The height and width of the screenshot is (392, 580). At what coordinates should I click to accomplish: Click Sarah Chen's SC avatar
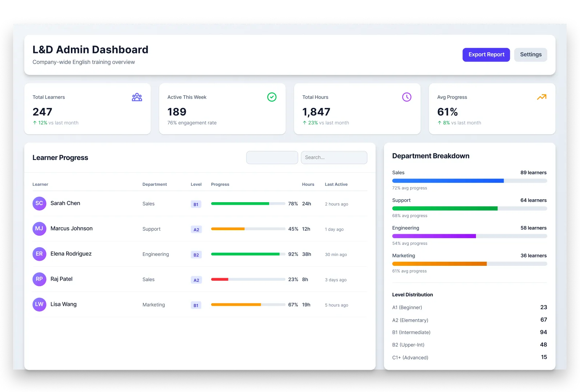click(39, 203)
